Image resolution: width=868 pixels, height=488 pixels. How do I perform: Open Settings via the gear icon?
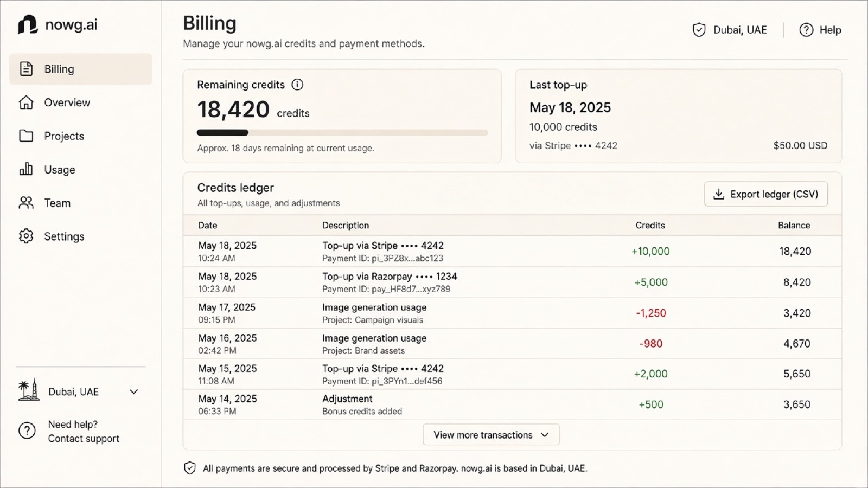[26, 236]
